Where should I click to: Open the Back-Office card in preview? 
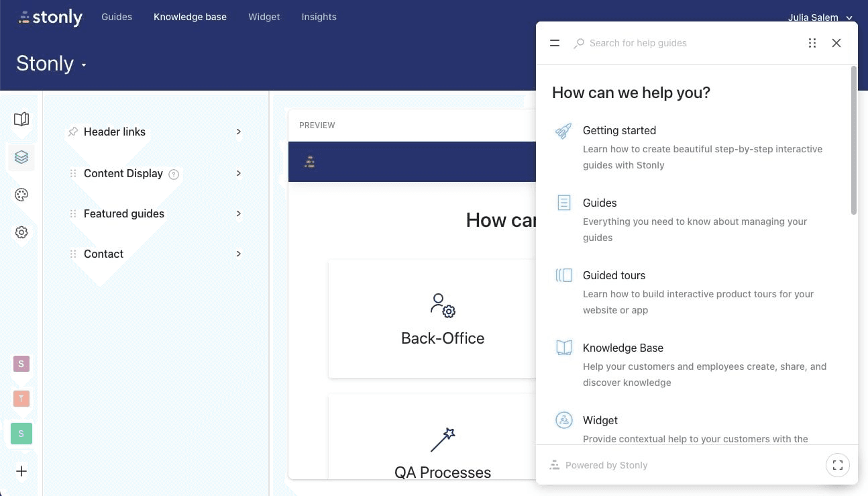(433, 319)
